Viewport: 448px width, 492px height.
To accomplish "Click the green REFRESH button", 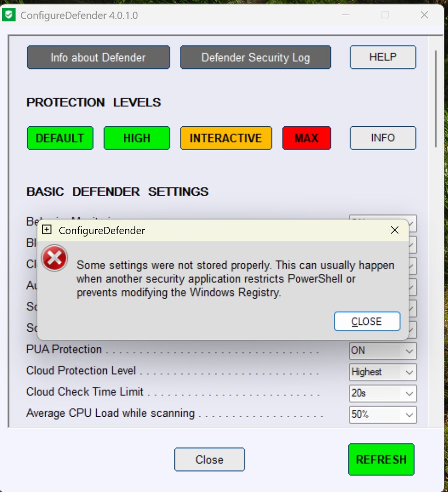I will coord(381,459).
